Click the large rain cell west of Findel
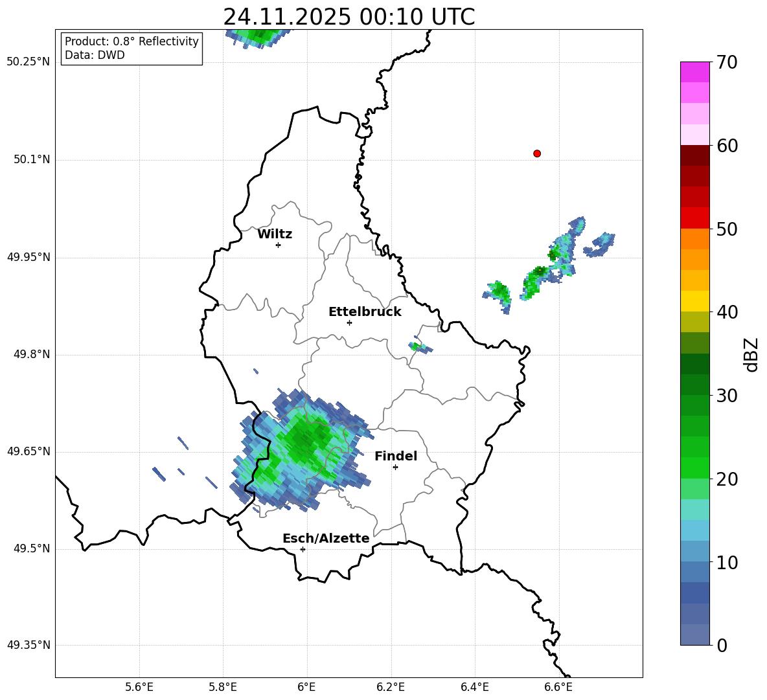The height and width of the screenshot is (700, 767). point(301,451)
